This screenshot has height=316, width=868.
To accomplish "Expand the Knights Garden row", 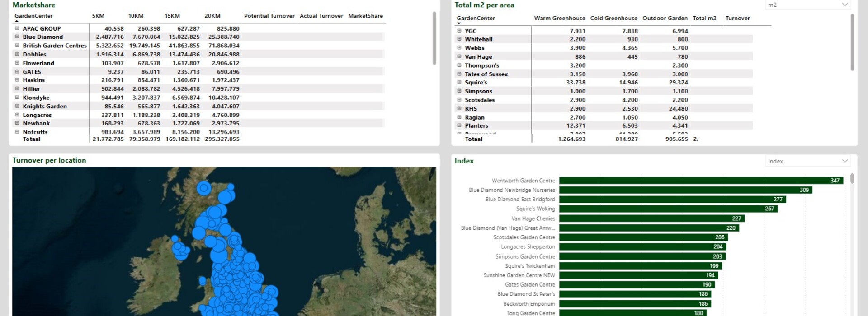I will tap(17, 106).
